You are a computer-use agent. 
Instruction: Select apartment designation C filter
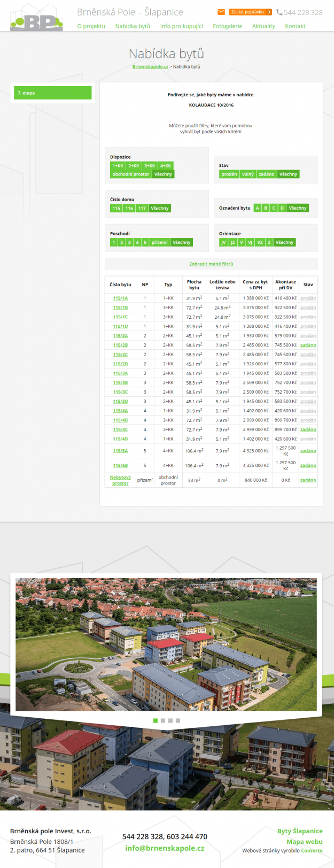coord(274,208)
